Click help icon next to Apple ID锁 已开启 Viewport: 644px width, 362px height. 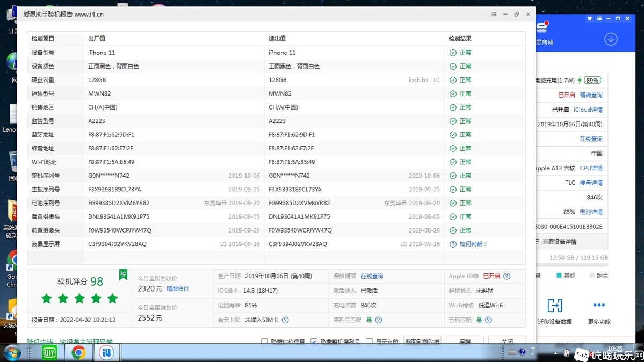pos(507,276)
